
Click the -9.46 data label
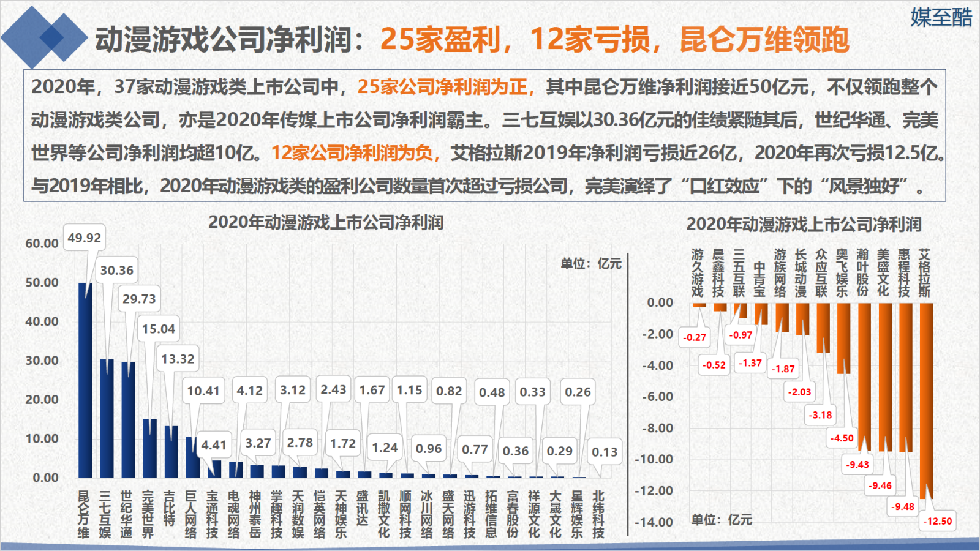click(880, 485)
